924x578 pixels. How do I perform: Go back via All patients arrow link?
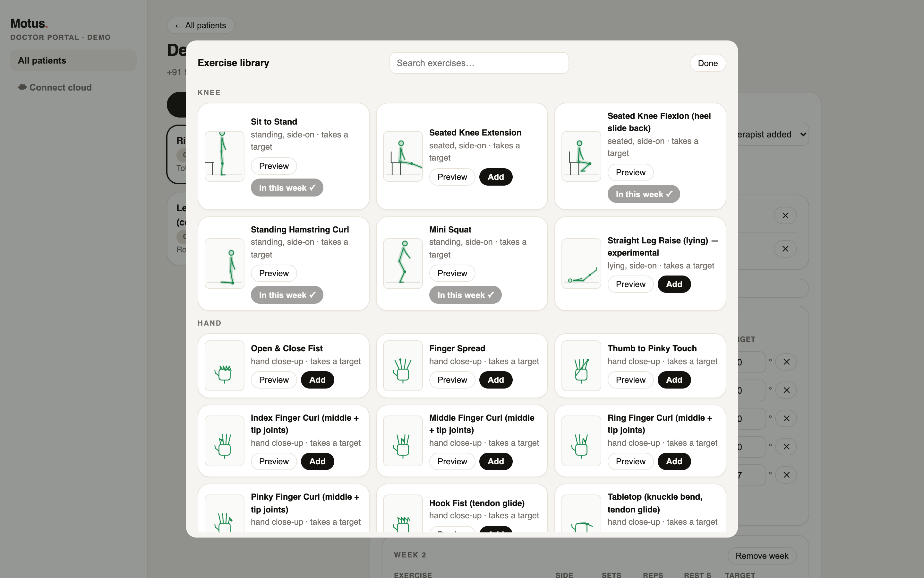click(x=201, y=25)
